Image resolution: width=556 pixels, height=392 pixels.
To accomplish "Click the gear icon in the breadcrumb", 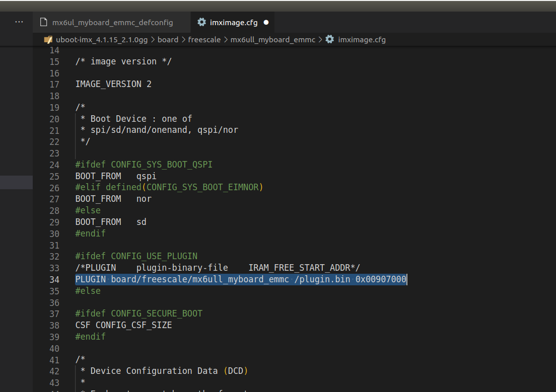I will click(330, 39).
